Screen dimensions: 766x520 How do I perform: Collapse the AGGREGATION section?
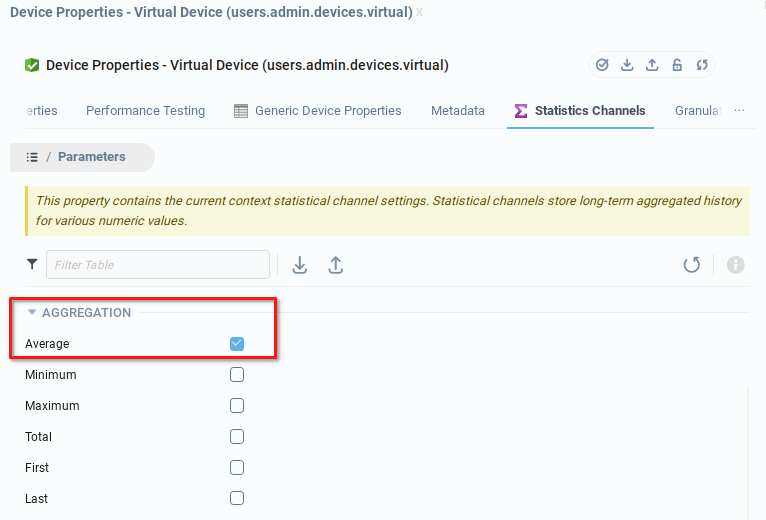coord(32,313)
